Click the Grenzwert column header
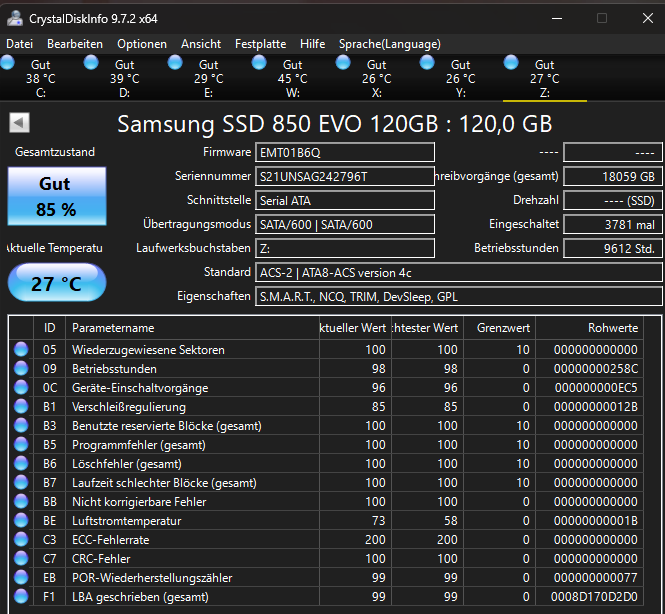665x614 pixels. [x=500, y=328]
